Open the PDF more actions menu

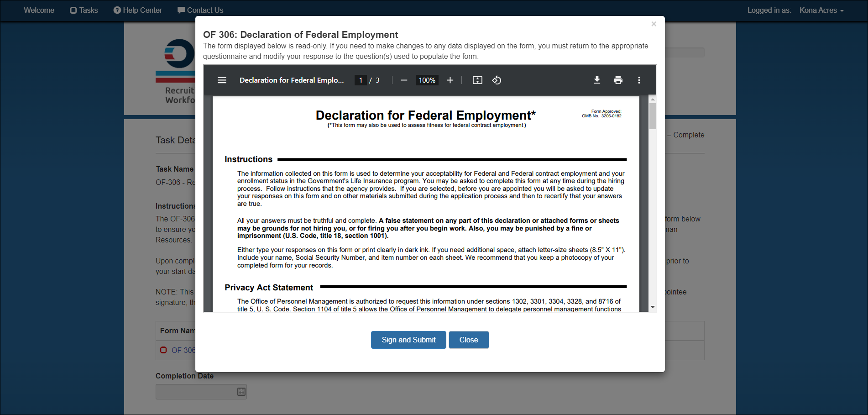[639, 80]
